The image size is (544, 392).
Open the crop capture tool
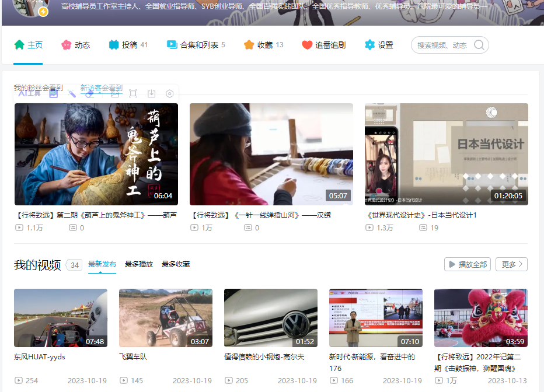(133, 93)
